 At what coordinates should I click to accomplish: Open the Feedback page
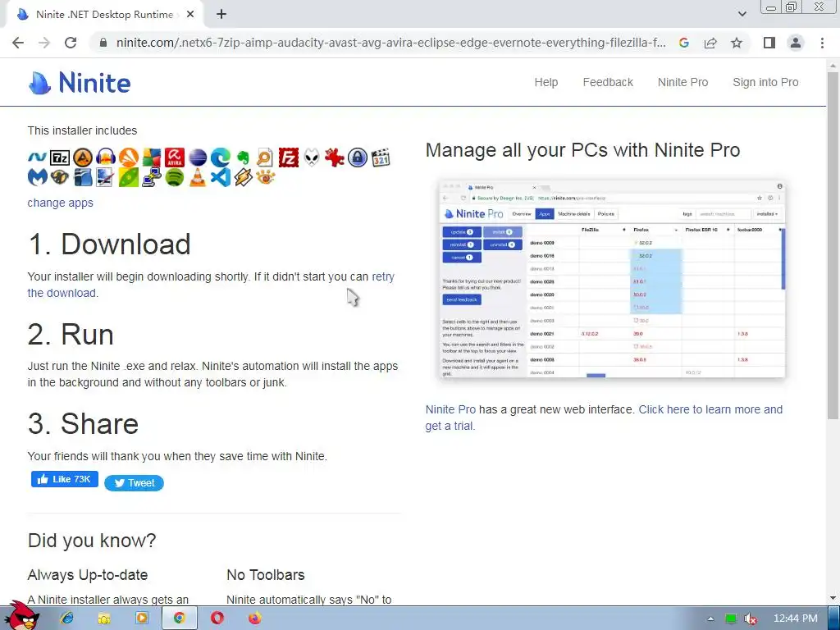coord(608,82)
